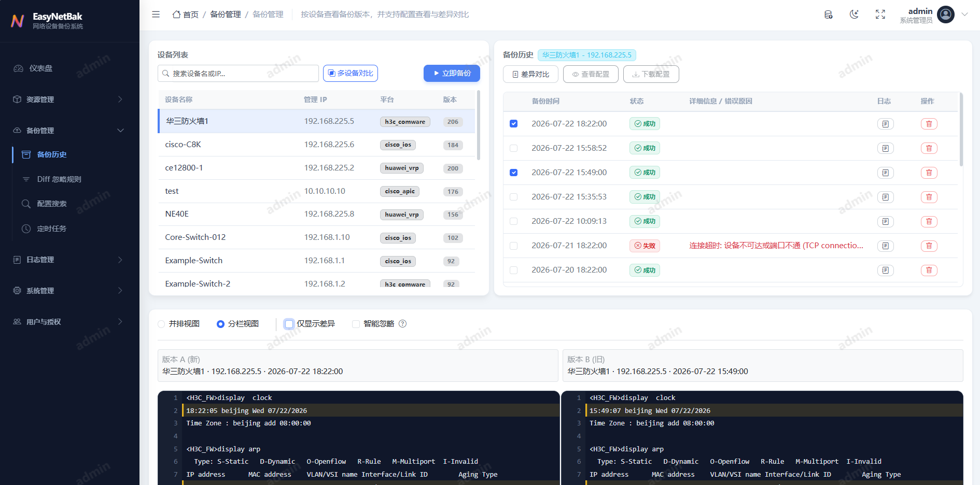Click the backup history vertical scrollbar

point(961,130)
